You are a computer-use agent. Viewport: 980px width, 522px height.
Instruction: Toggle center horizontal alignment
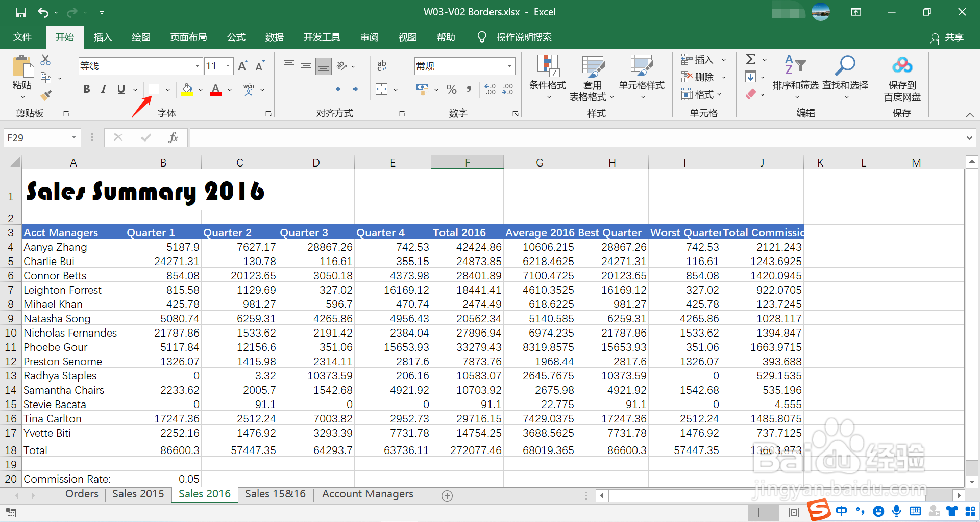[x=306, y=89]
